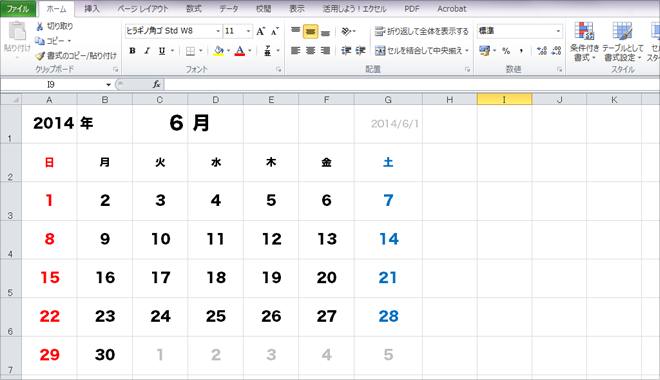The image size is (660, 380).
Task: Select row 4 header
Action: [x=11, y=239]
